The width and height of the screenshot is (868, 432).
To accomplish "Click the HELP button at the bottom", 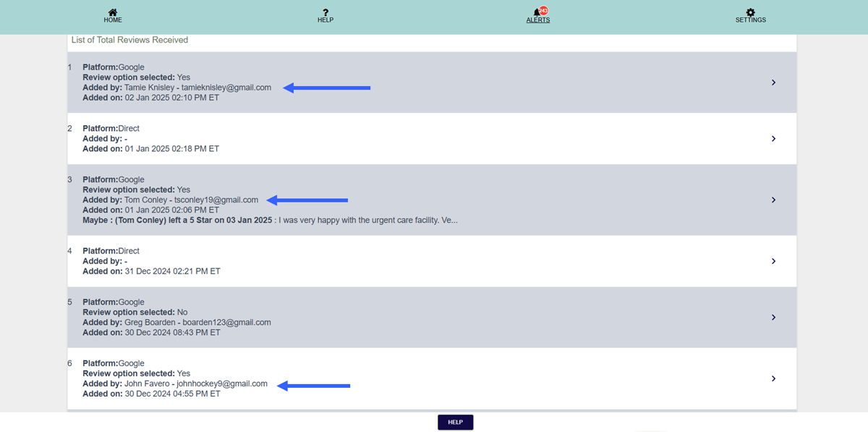I will (455, 422).
